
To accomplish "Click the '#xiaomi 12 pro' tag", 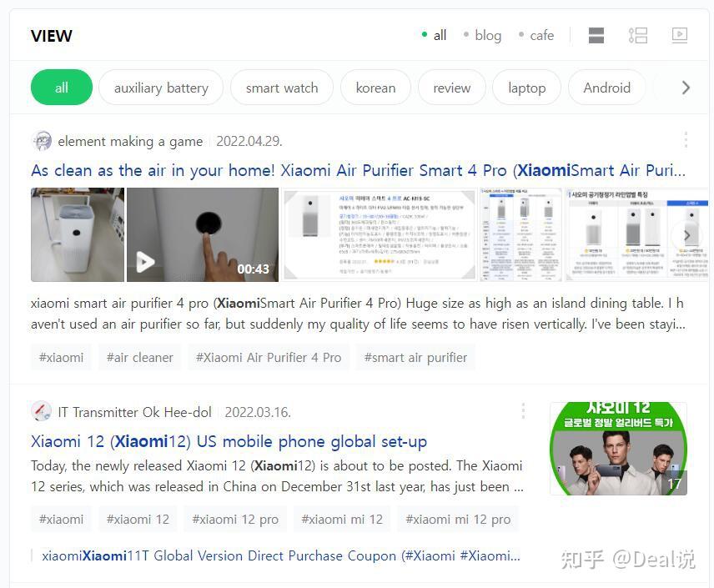I will [235, 520].
